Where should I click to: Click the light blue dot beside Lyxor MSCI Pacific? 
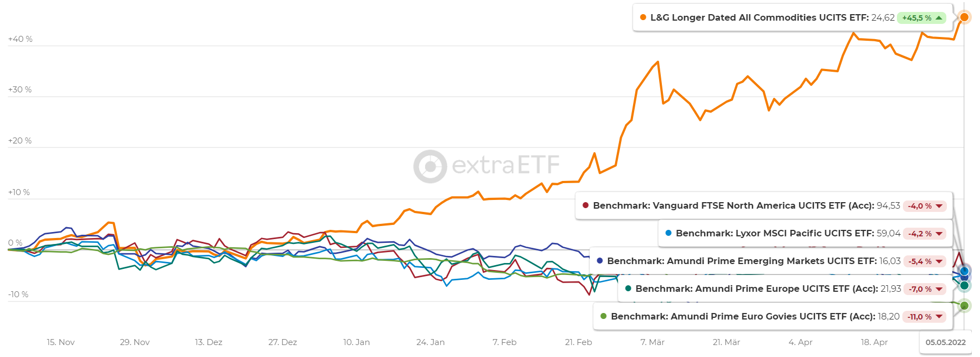(x=668, y=233)
